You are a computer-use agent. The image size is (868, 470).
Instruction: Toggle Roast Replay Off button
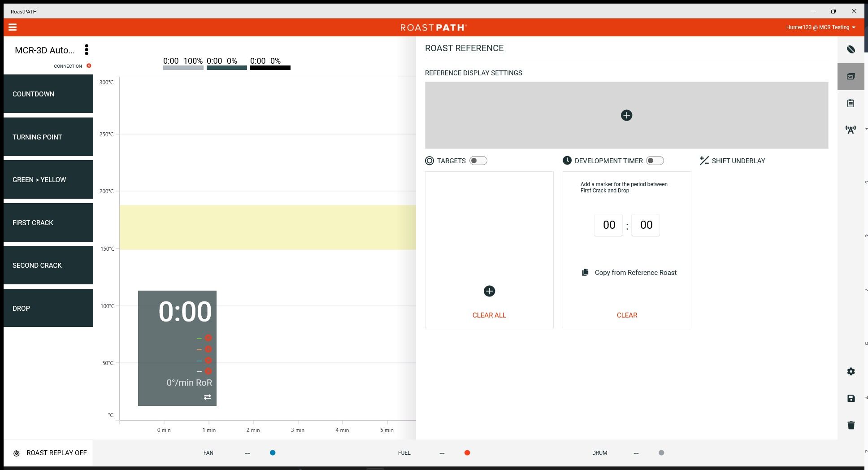coord(48,453)
